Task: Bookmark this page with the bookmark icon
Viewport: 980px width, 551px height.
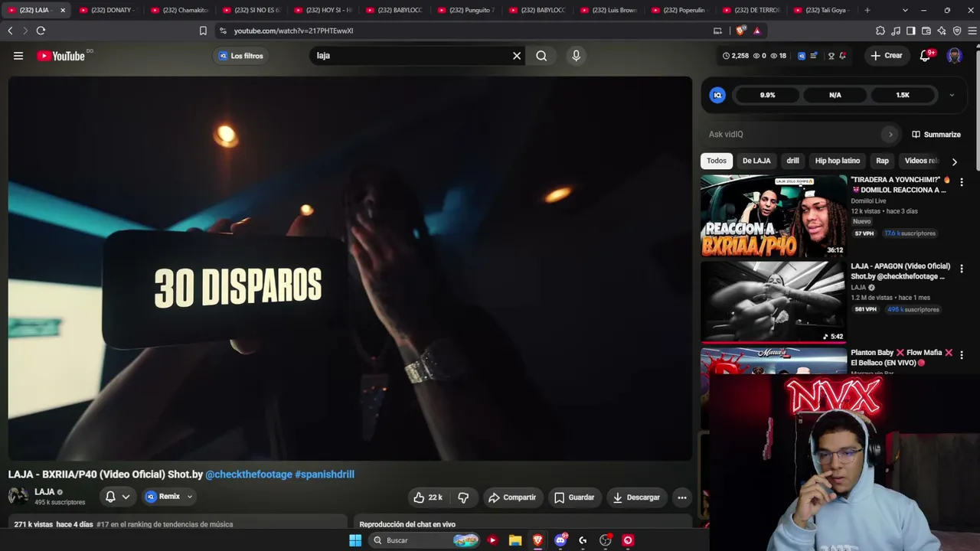Action: (x=203, y=31)
